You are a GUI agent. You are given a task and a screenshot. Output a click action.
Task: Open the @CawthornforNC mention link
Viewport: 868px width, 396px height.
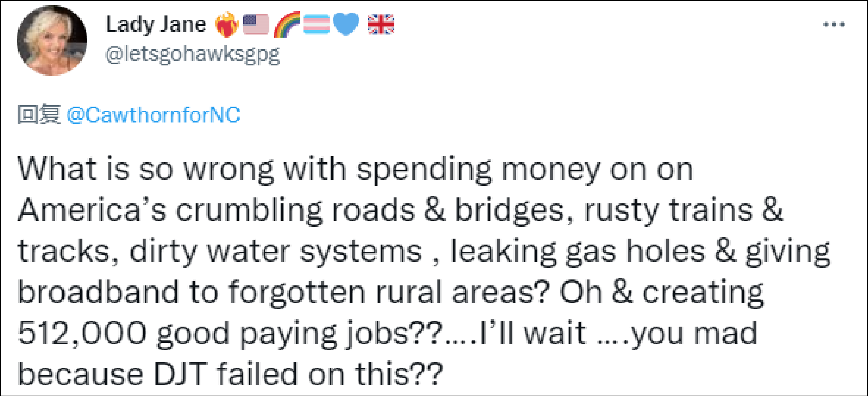coord(154,115)
